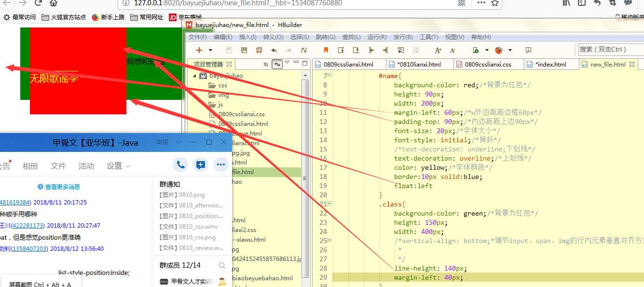This screenshot has width=644, height=287.
Task: Click the 举报 button in QQ title bar
Action: (x=163, y=142)
